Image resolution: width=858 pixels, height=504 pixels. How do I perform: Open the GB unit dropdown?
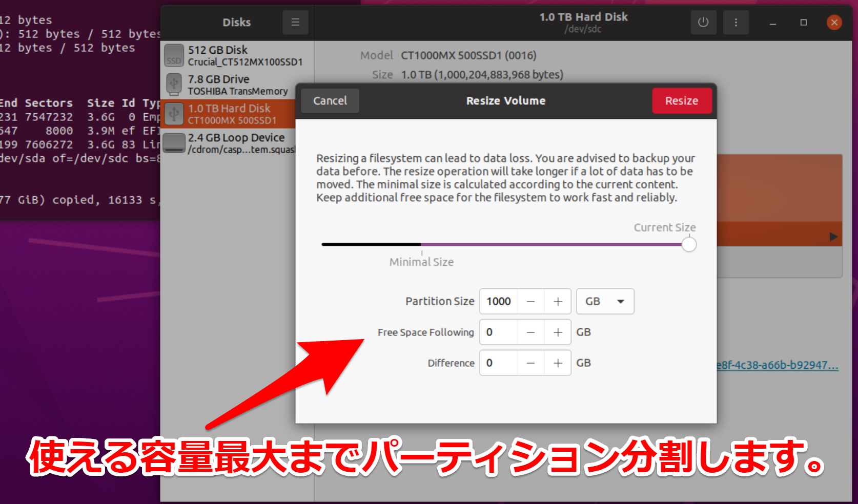coord(605,301)
